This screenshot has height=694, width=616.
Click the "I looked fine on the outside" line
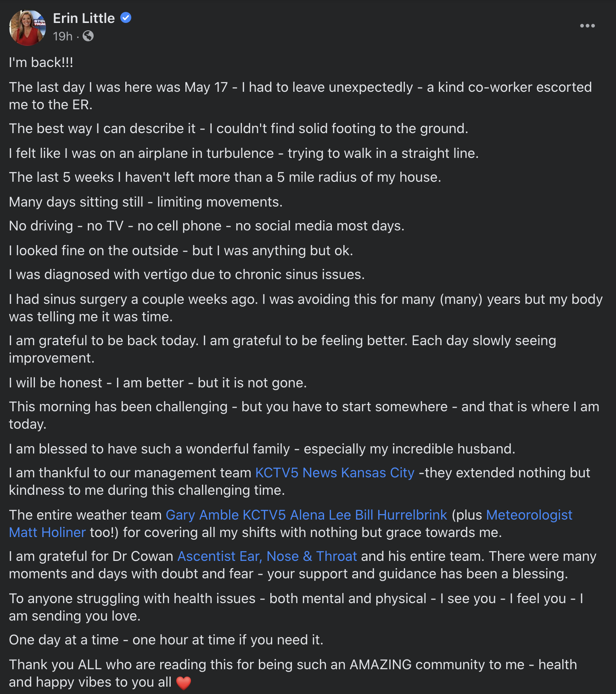181,251
